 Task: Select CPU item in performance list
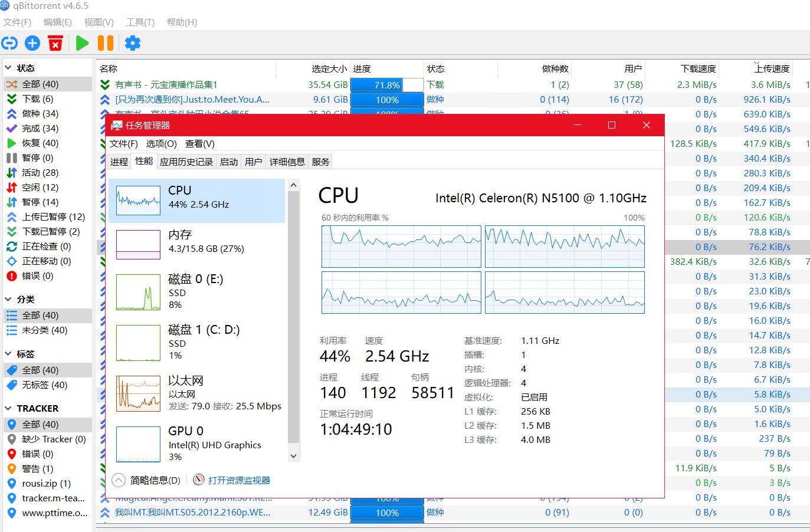click(x=197, y=201)
